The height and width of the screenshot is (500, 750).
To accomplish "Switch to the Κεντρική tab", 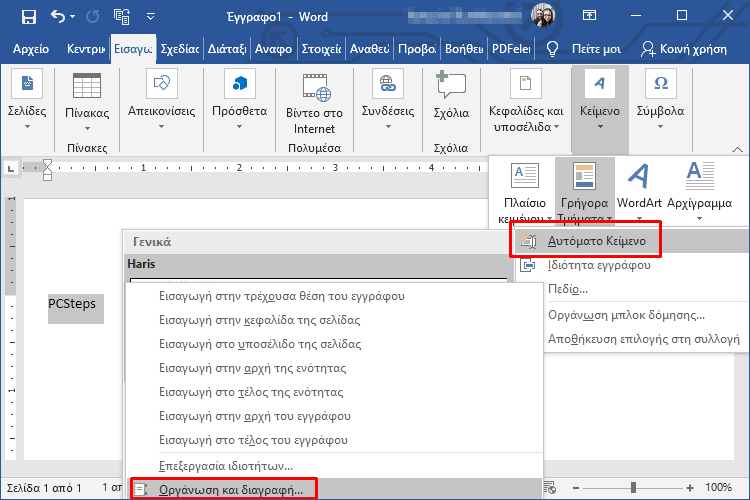I will coord(86,49).
